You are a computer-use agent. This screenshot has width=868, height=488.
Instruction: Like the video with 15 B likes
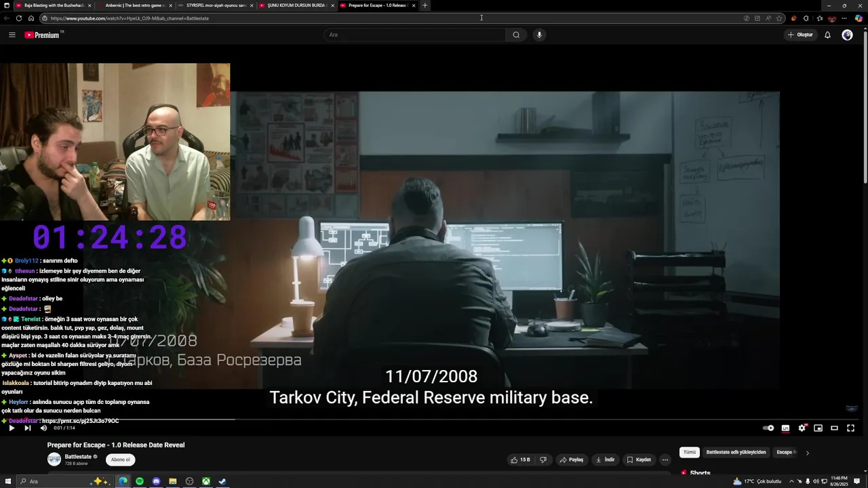click(x=521, y=460)
